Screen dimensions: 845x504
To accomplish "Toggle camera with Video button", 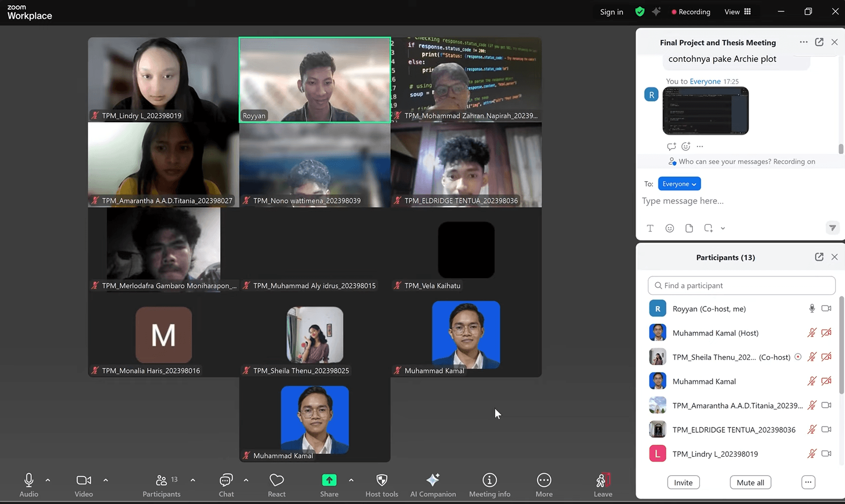I will pyautogui.click(x=83, y=485).
